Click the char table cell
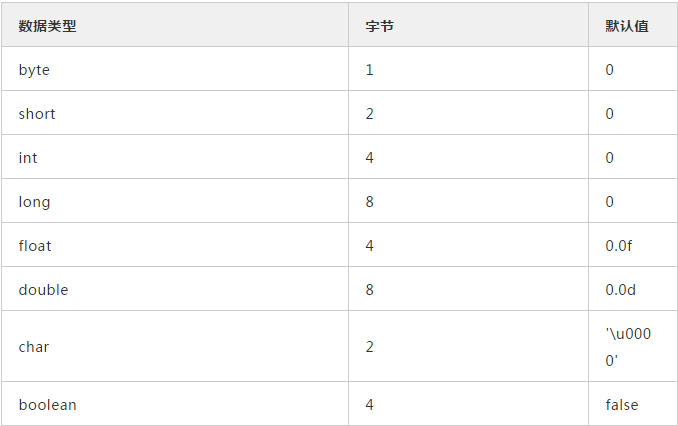The image size is (678, 426). coord(33,347)
